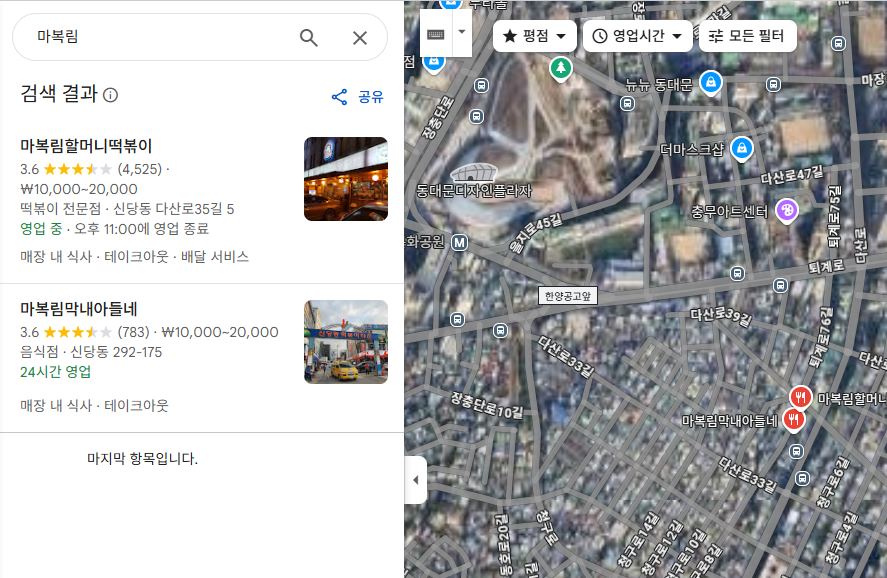View the 마복림할머니떡볶이 storefront thumbnail
The height and width of the screenshot is (578, 887).
point(346,179)
